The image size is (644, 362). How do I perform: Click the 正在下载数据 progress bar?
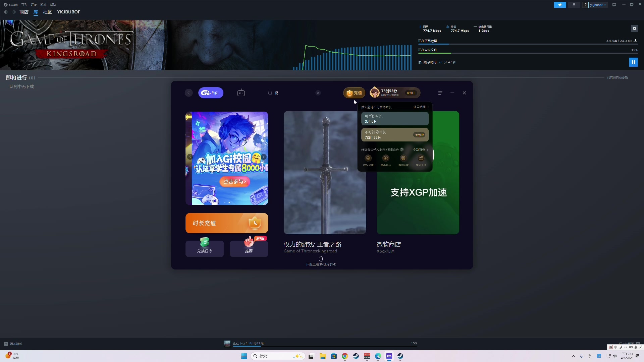pos(528,44)
